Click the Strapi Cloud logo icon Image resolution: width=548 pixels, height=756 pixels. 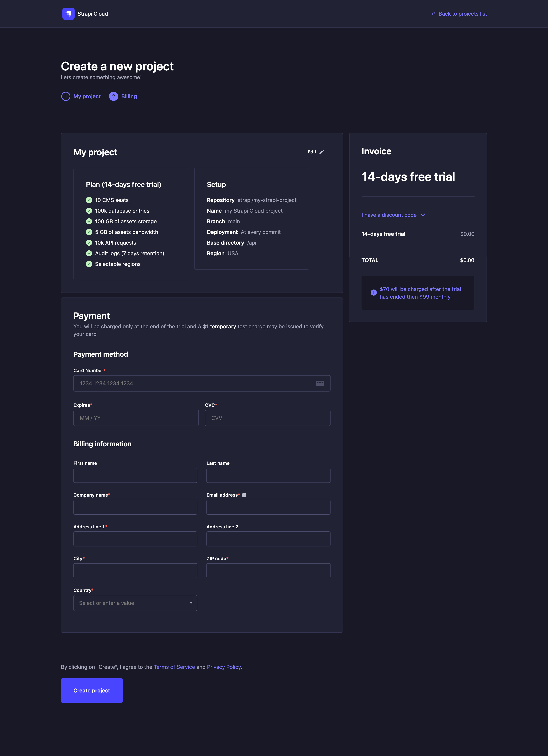click(68, 14)
